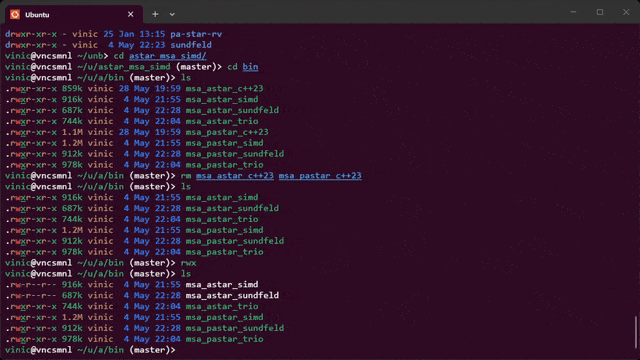Maximize the terminal window
The image size is (640, 360).
(600, 12)
